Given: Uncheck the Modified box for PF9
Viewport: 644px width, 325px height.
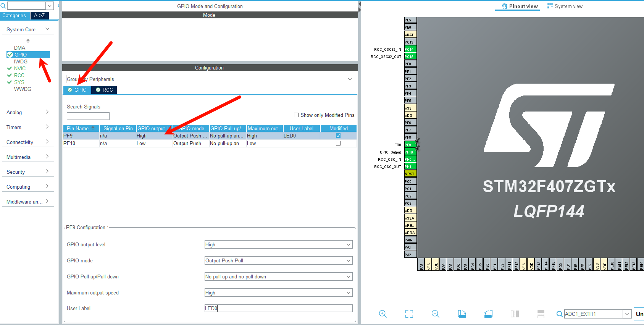Looking at the screenshot, I should click(338, 136).
